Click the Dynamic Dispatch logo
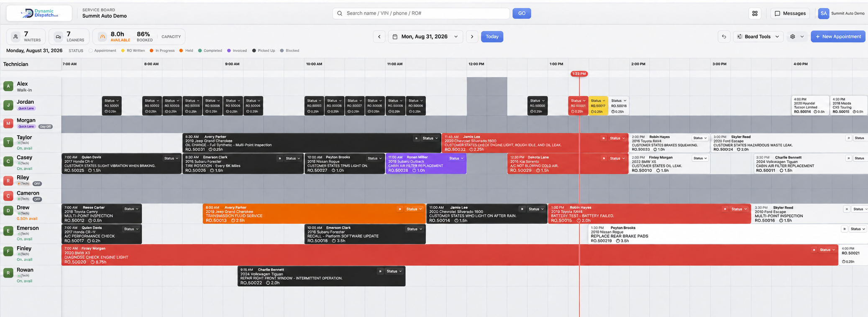 point(39,13)
